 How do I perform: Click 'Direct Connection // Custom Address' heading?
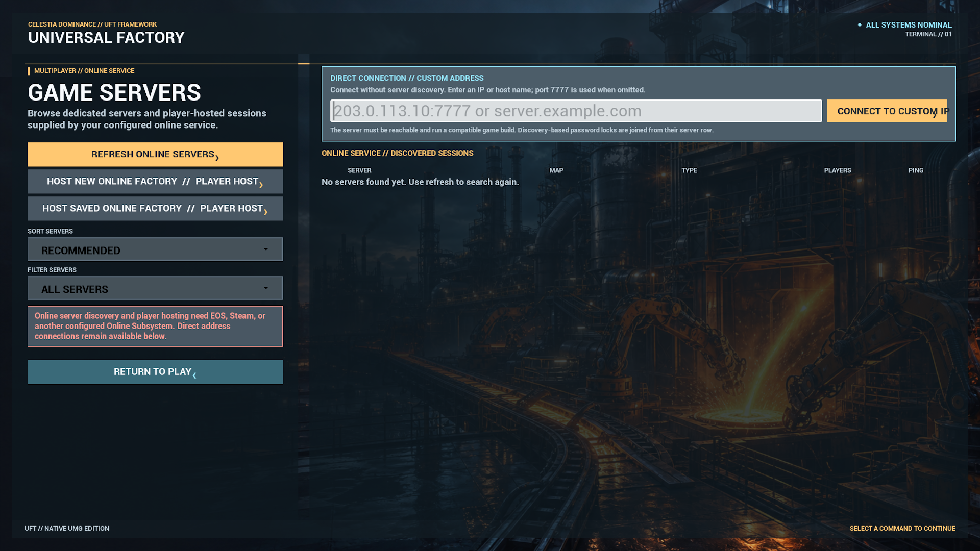407,78
